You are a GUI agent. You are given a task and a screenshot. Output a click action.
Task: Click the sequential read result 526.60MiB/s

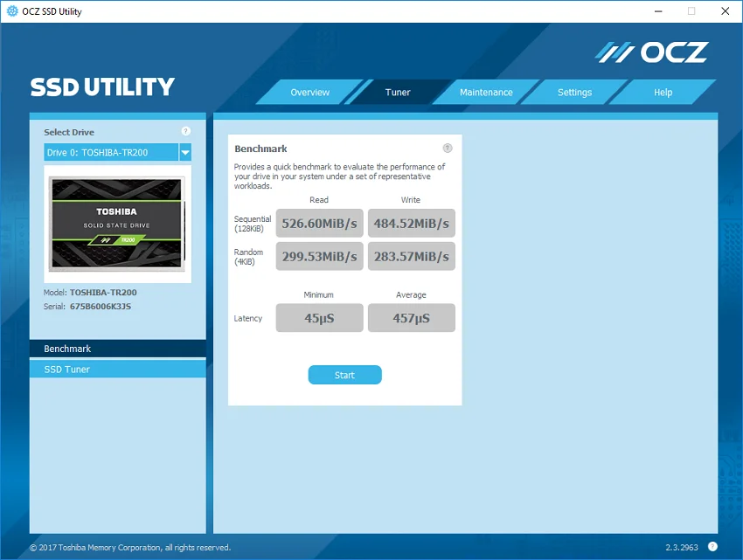(319, 223)
